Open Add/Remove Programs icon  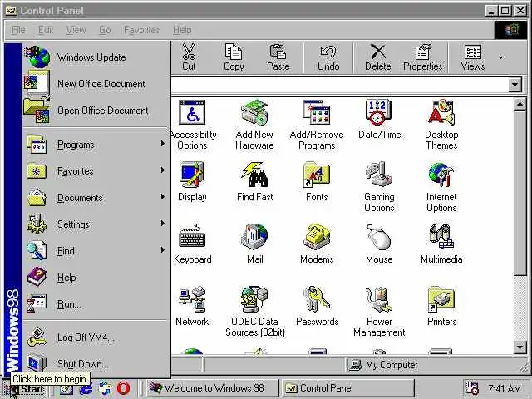(x=317, y=125)
